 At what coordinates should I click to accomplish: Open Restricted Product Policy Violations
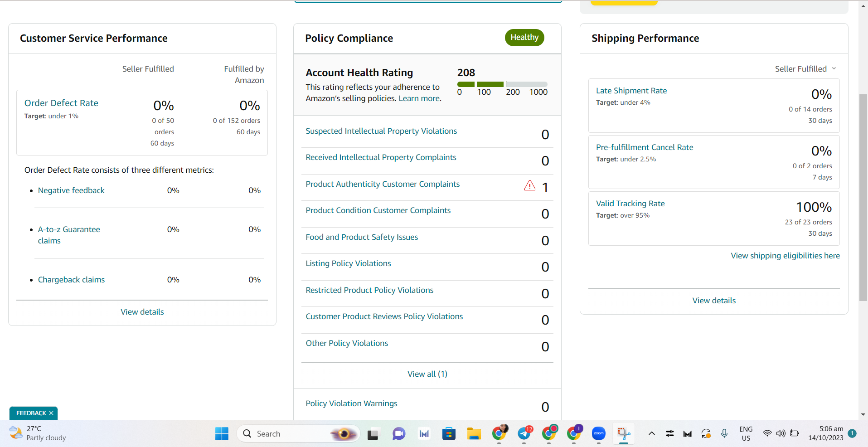pyautogui.click(x=369, y=290)
